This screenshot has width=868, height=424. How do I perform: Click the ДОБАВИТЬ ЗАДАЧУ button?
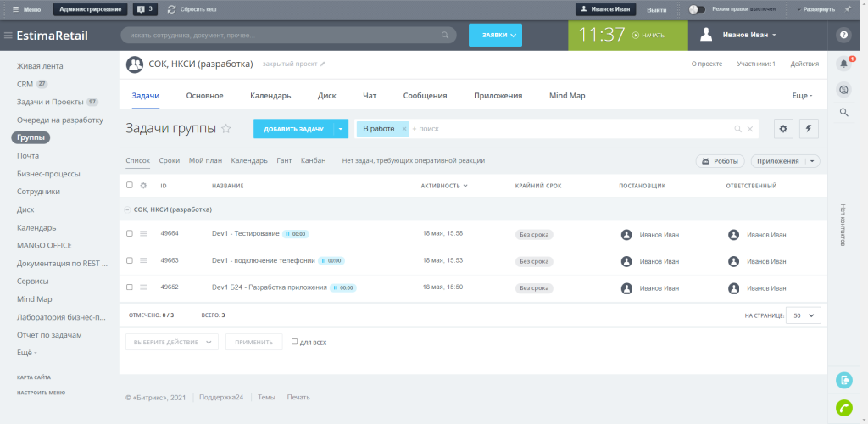pos(293,128)
